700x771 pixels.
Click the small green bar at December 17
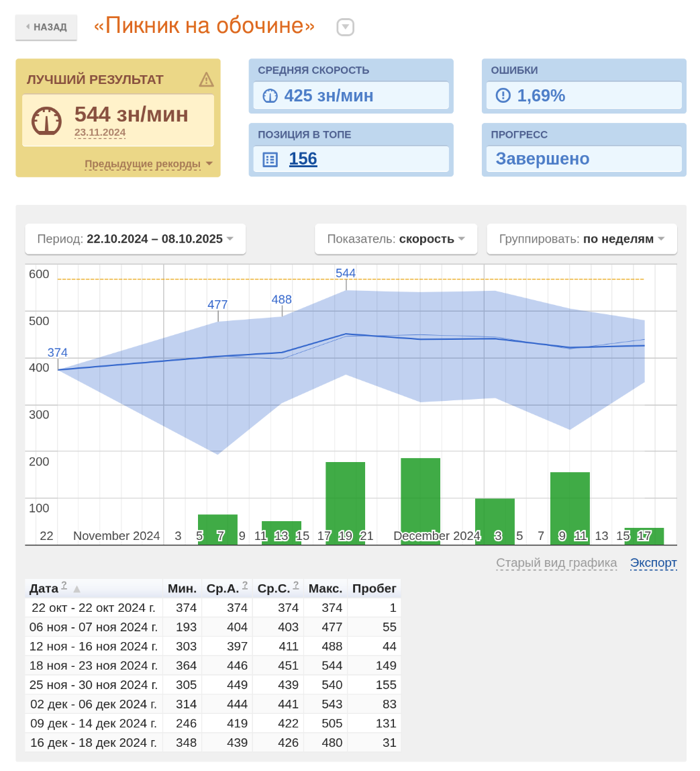[644, 537]
